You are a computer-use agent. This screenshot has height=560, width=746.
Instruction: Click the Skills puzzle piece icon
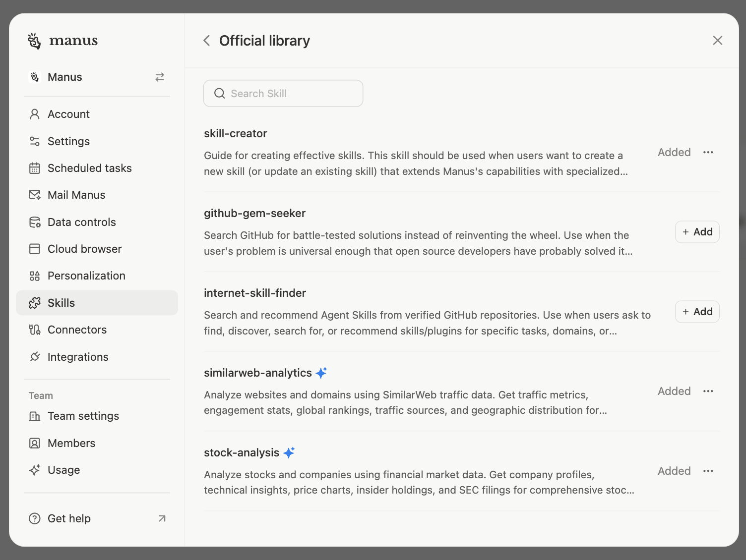pos(35,303)
